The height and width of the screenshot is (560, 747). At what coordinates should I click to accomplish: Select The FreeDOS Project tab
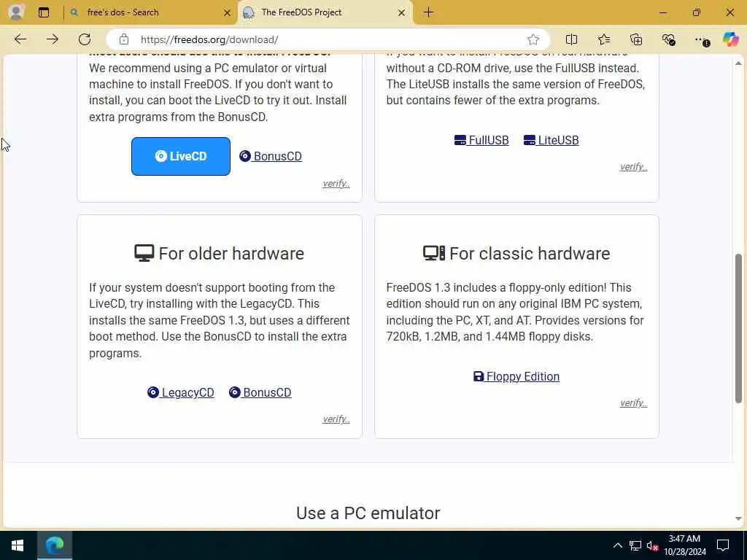pyautogui.click(x=325, y=12)
